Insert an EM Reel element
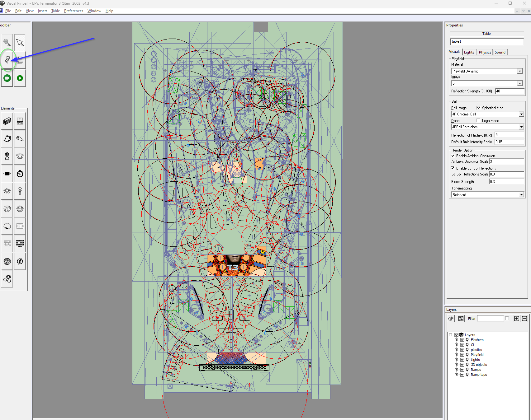 tap(7, 244)
